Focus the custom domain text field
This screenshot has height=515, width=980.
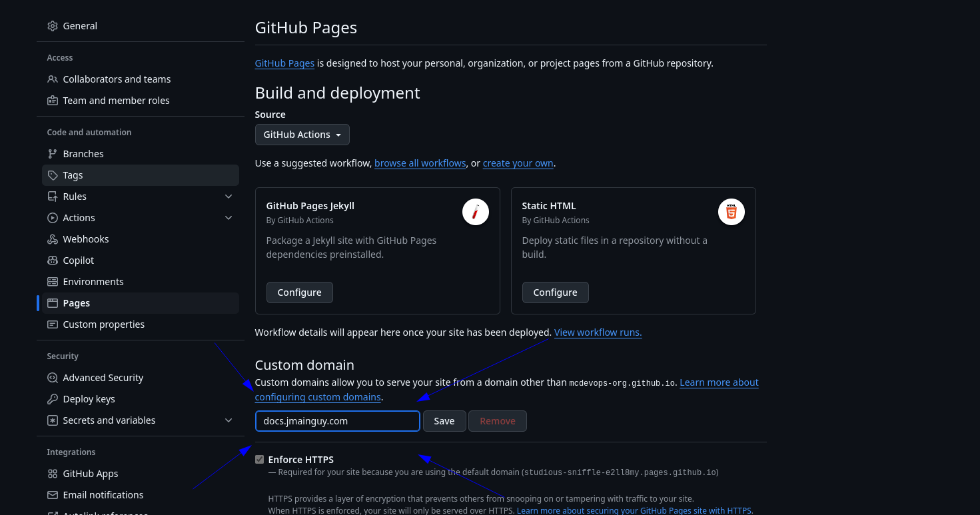coord(338,421)
